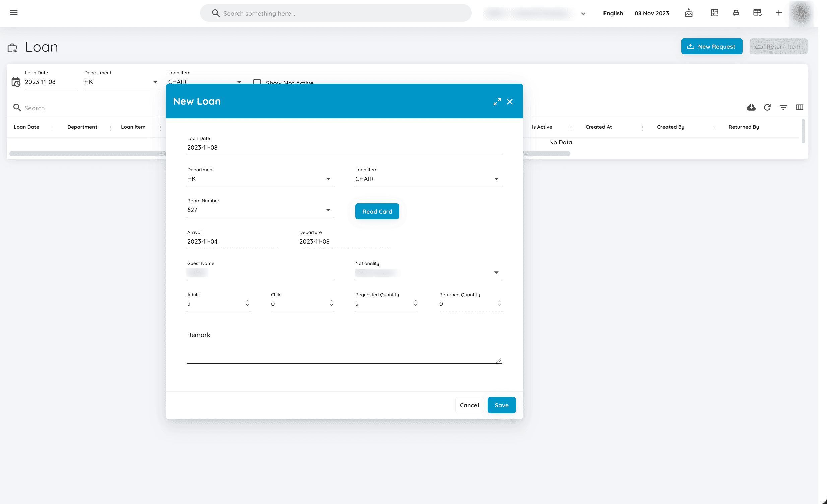Save the new loan
This screenshot has width=827, height=504.
click(501, 405)
